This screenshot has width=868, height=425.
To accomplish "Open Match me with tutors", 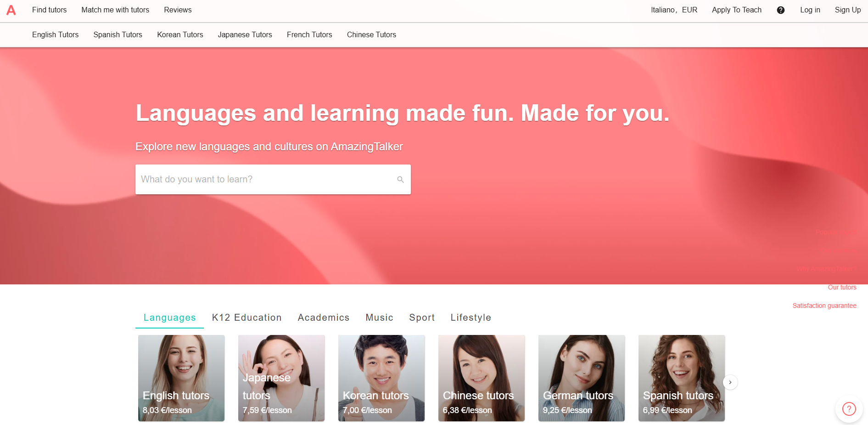I will [115, 10].
